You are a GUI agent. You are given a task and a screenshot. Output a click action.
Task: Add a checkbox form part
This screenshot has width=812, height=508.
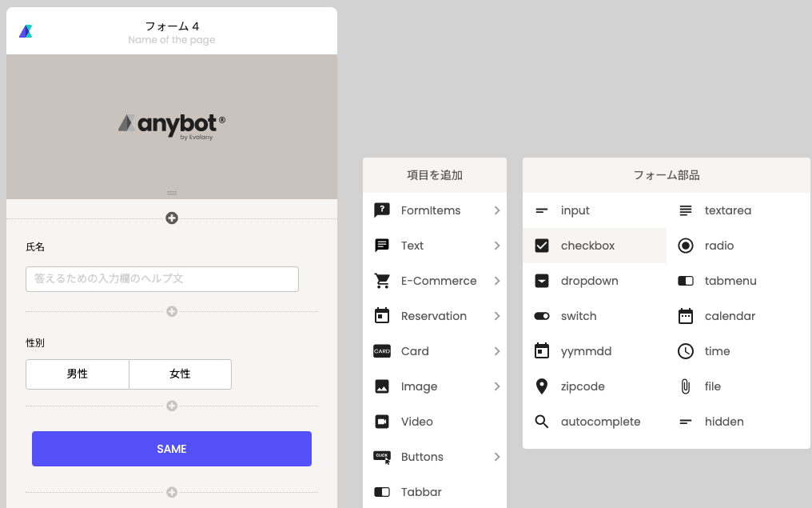point(587,246)
